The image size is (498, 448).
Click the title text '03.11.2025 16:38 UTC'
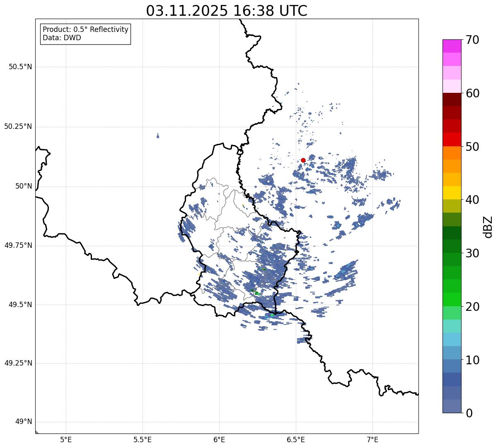[227, 11]
